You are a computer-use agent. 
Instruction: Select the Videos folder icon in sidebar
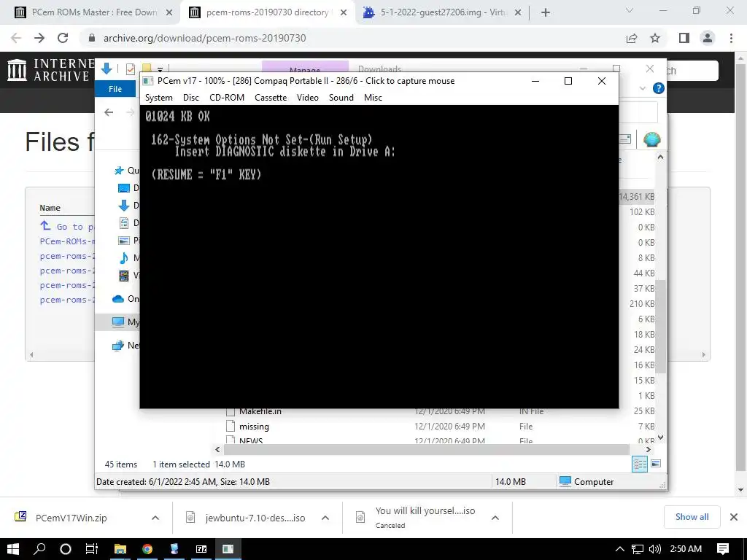(x=124, y=275)
